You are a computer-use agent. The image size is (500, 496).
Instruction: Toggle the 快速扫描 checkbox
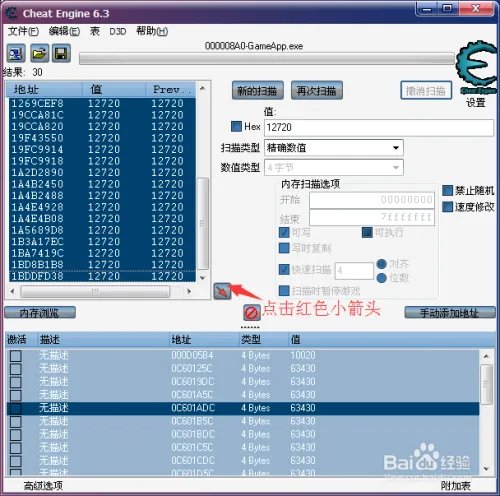point(284,270)
